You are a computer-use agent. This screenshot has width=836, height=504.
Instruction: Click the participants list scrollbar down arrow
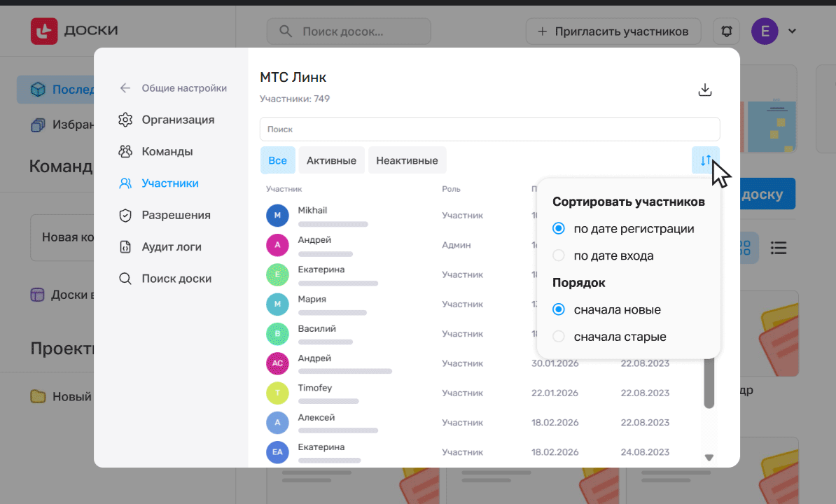click(709, 457)
